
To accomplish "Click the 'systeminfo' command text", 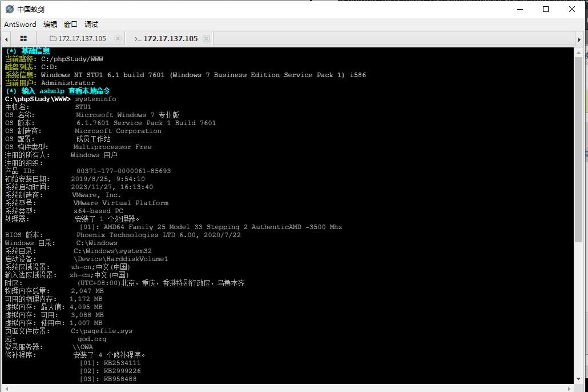I will pyautogui.click(x=96, y=99).
